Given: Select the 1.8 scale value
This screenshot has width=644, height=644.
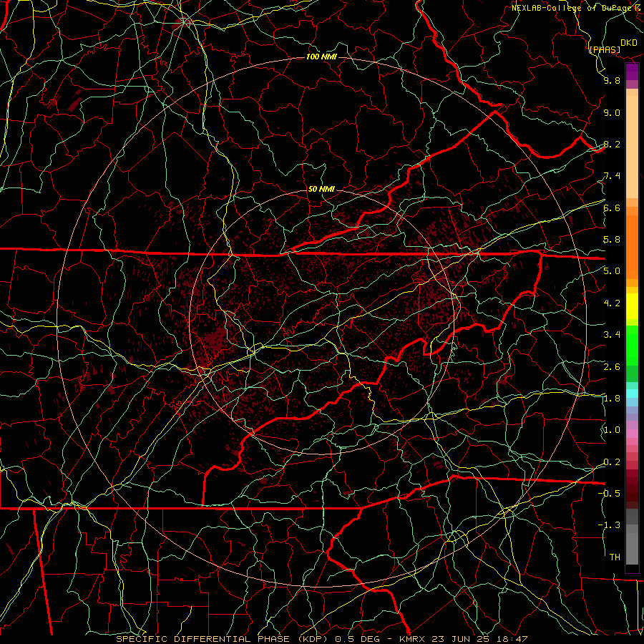Looking at the screenshot, I should click(x=612, y=399).
